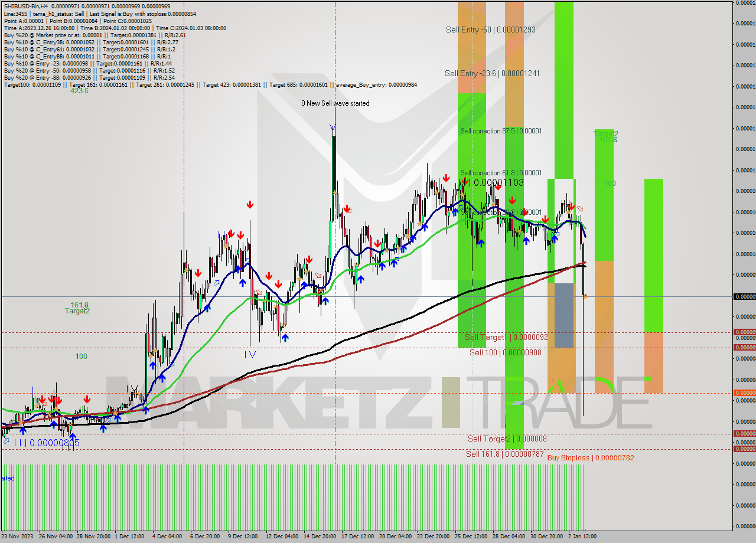Click the green '423.6' Fibonacci label
756x543 pixels.
click(x=79, y=91)
